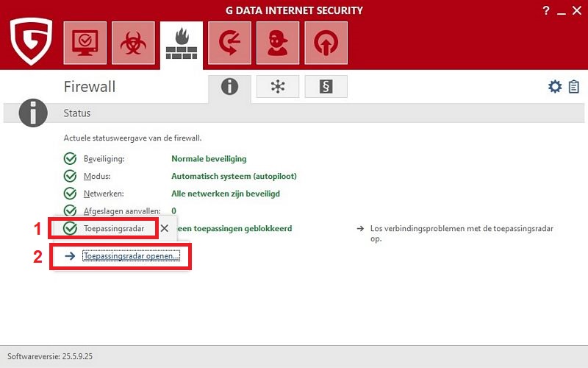Open the virus protection biohazard icon

(133, 43)
